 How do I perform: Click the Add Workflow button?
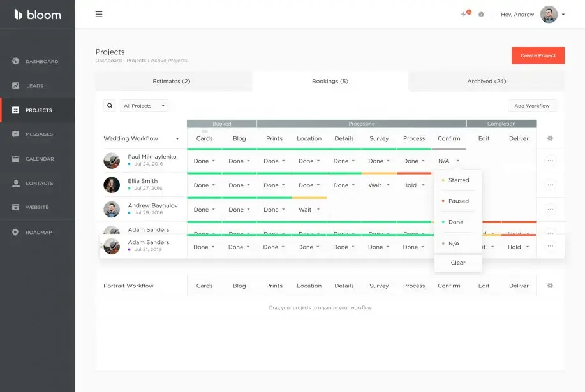(x=532, y=106)
